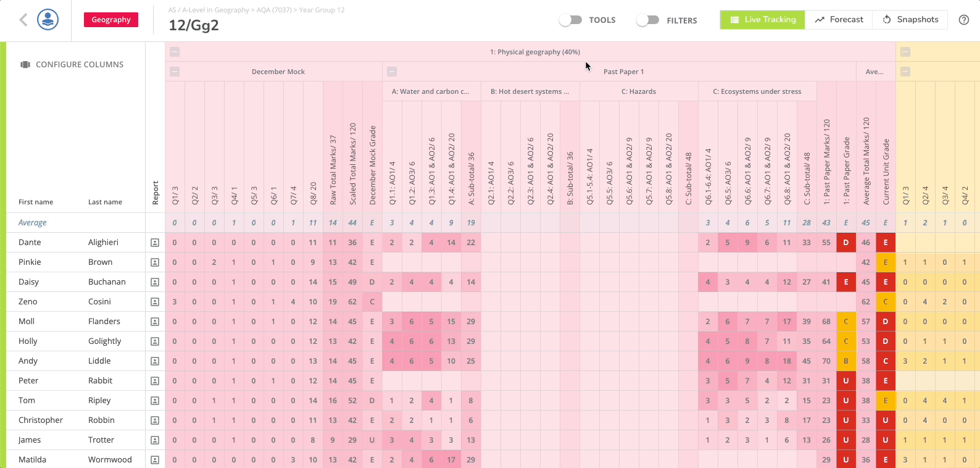Viewport: 980px width, 468px height.
Task: Enable the TOOLS toggle switch
Action: 570,20
